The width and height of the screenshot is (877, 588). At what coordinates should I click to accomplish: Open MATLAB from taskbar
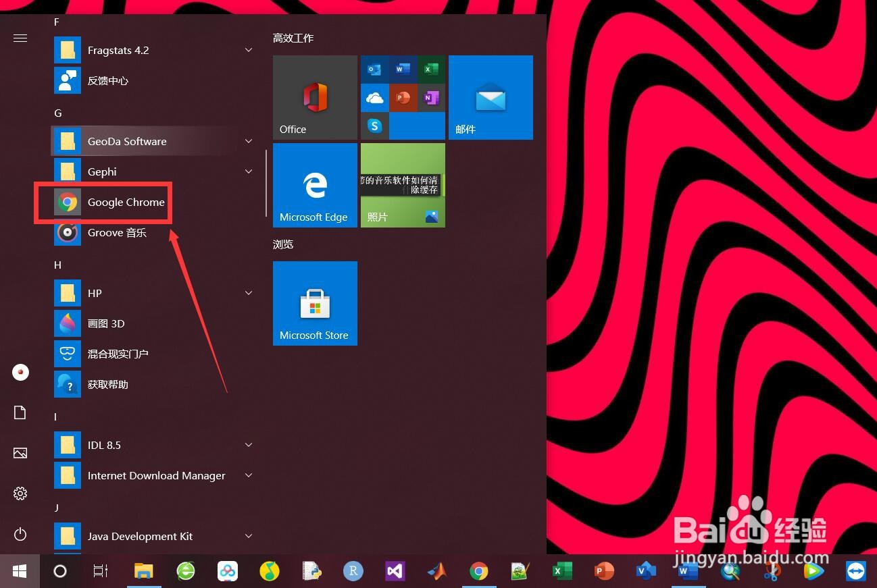436,571
